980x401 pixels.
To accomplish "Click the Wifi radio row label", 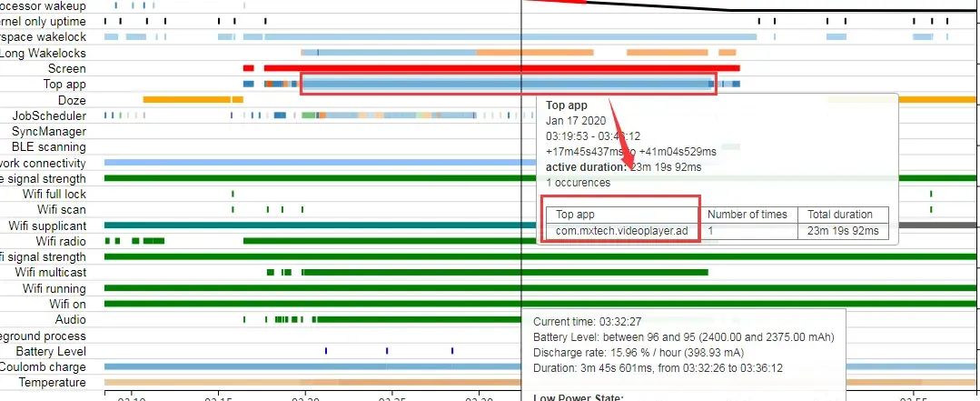I will [61, 242].
